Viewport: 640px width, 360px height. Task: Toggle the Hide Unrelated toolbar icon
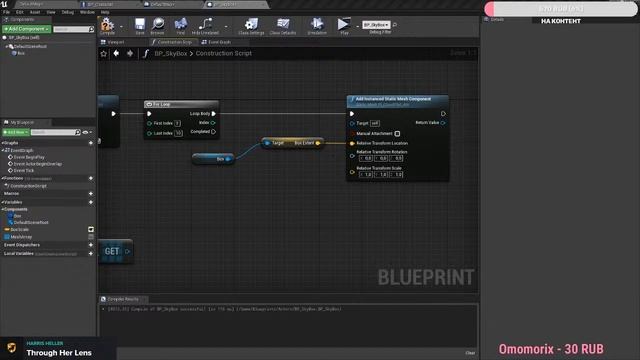tap(205, 26)
